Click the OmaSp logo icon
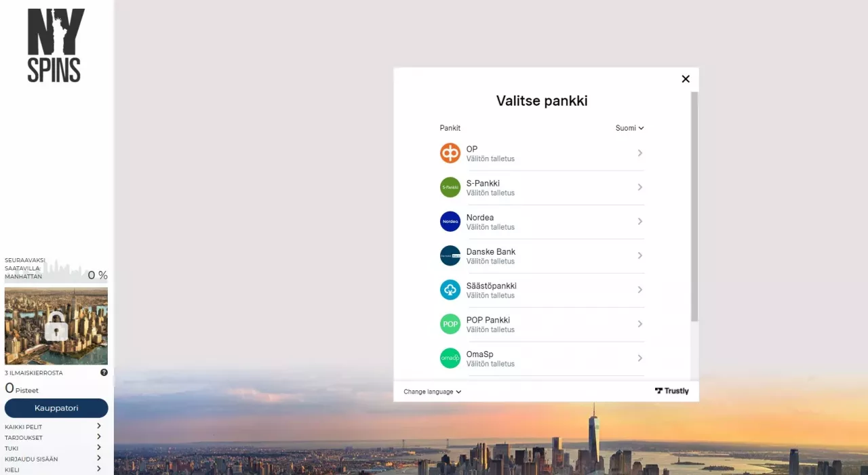 tap(450, 358)
